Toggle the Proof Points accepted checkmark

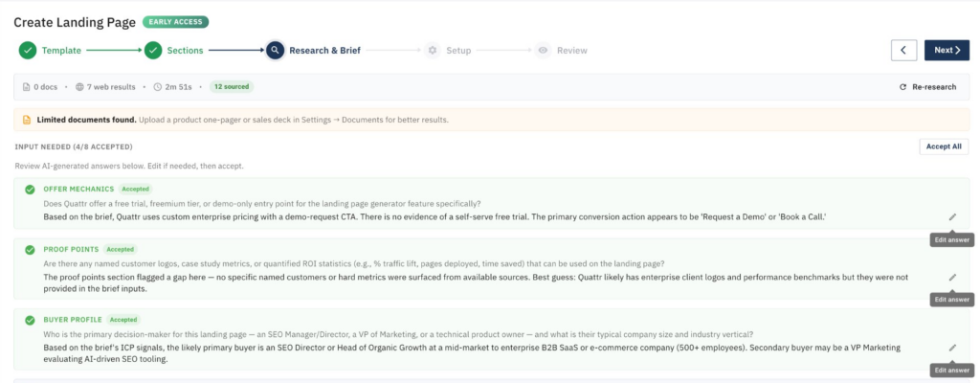30,250
